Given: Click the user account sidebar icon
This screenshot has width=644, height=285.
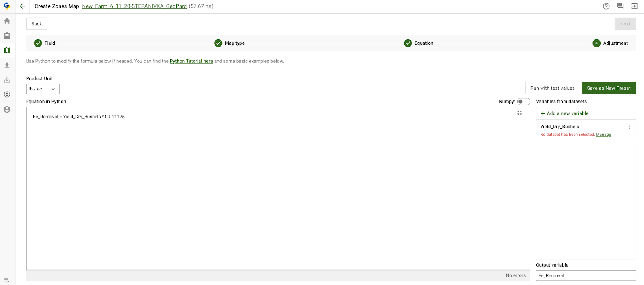Looking at the screenshot, I should (7, 109).
